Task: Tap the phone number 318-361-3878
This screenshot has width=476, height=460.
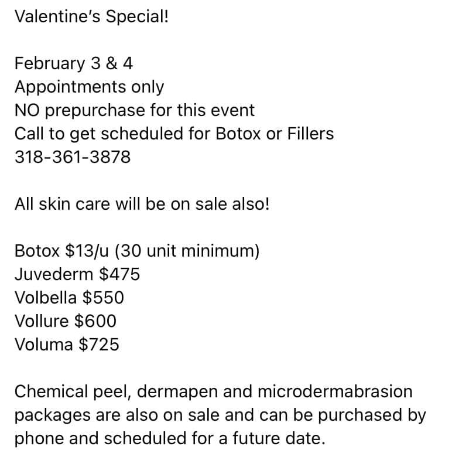Action: (73, 157)
